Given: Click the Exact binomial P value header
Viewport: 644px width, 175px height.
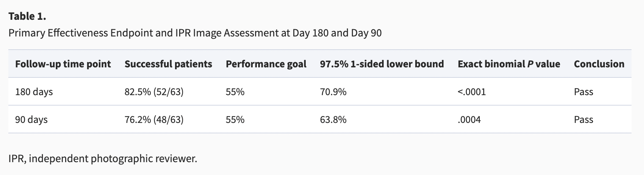Looking at the screenshot, I should (508, 64).
